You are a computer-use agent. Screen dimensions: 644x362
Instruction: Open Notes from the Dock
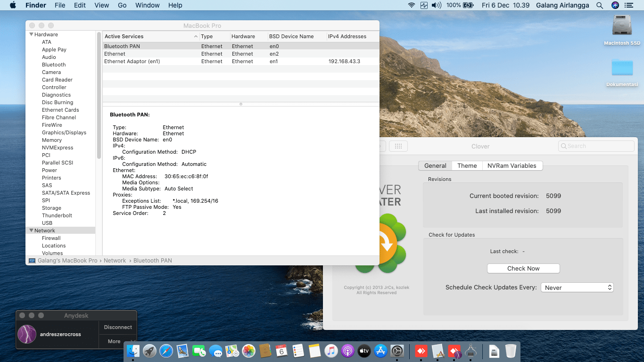pos(314,351)
